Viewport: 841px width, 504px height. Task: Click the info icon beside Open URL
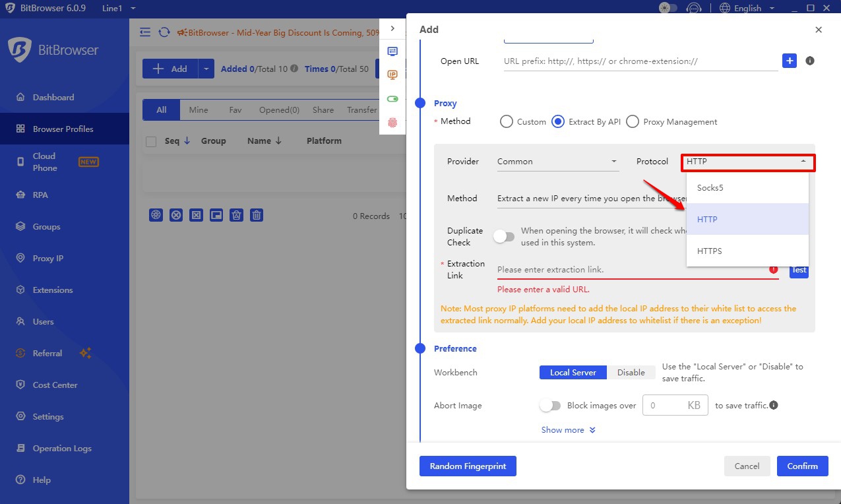coord(810,61)
